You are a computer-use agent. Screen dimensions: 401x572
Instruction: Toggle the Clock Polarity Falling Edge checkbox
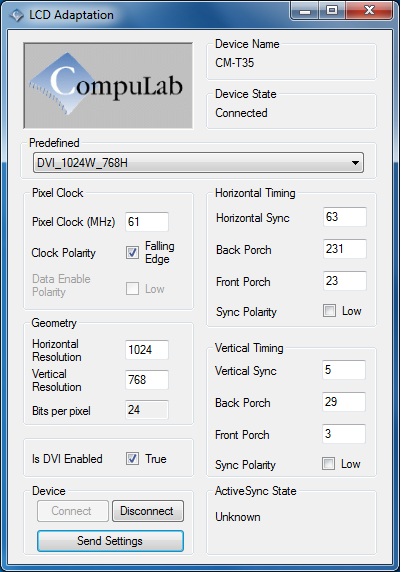pos(132,252)
